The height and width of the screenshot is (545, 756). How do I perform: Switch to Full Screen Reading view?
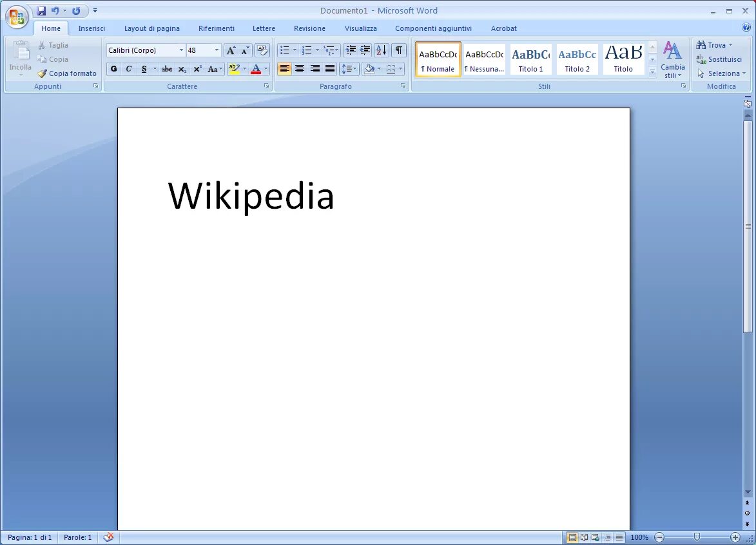tap(584, 537)
